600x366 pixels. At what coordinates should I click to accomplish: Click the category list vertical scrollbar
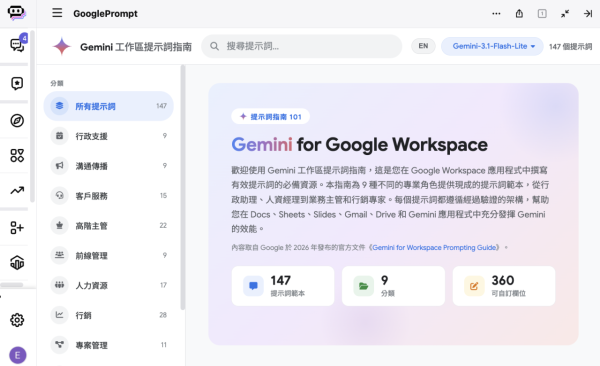183,187
